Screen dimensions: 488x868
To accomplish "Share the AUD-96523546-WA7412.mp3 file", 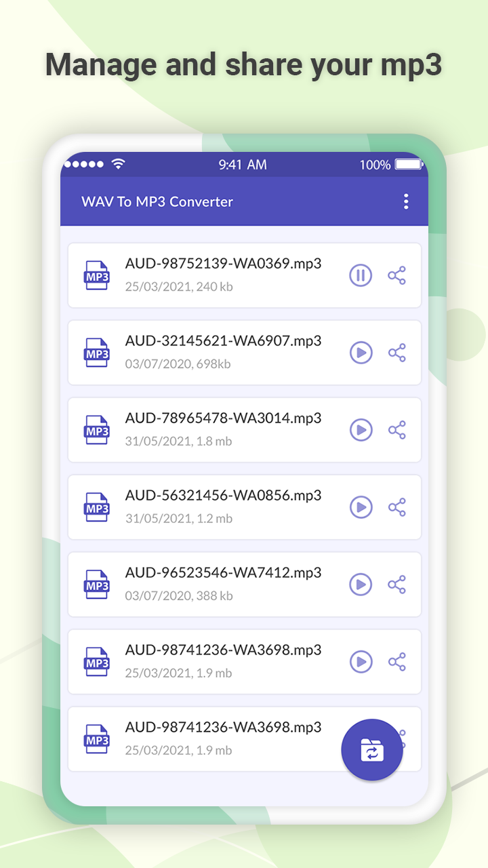I will 397,585.
